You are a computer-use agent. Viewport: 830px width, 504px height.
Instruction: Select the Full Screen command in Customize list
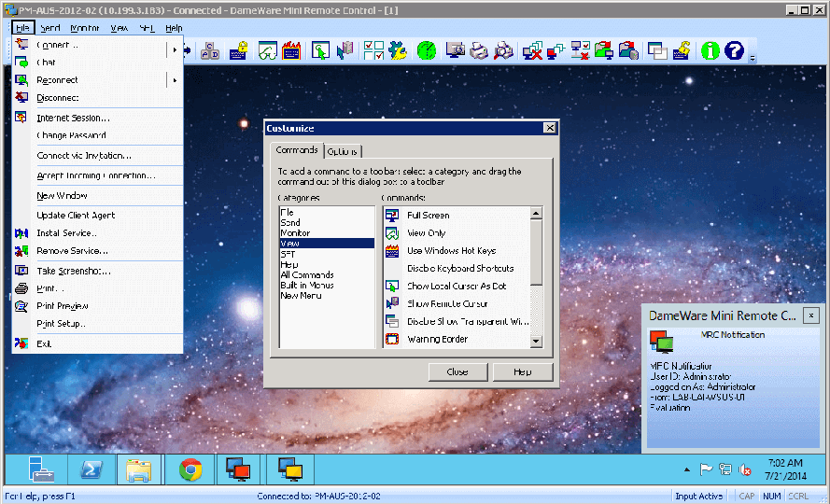coord(457,216)
